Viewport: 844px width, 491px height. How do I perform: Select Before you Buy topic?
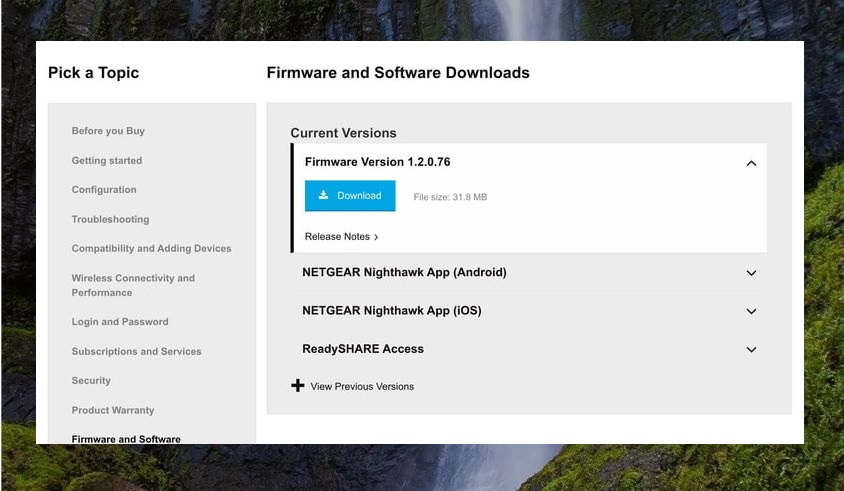pyautogui.click(x=108, y=131)
